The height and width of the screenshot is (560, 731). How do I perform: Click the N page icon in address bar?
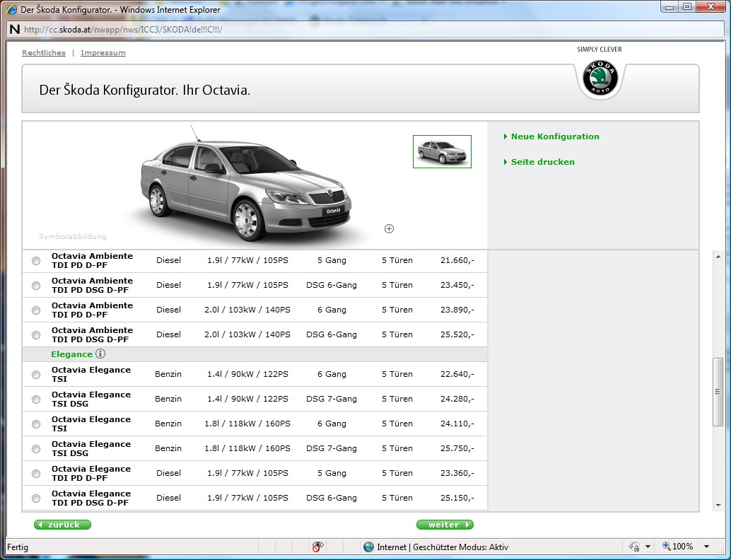pyautogui.click(x=14, y=30)
